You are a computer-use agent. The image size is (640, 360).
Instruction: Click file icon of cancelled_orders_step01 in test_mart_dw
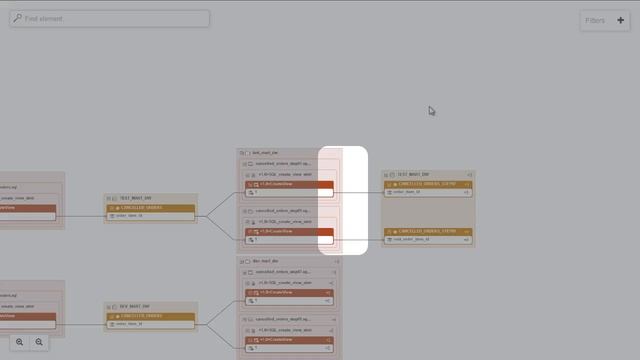250,164
